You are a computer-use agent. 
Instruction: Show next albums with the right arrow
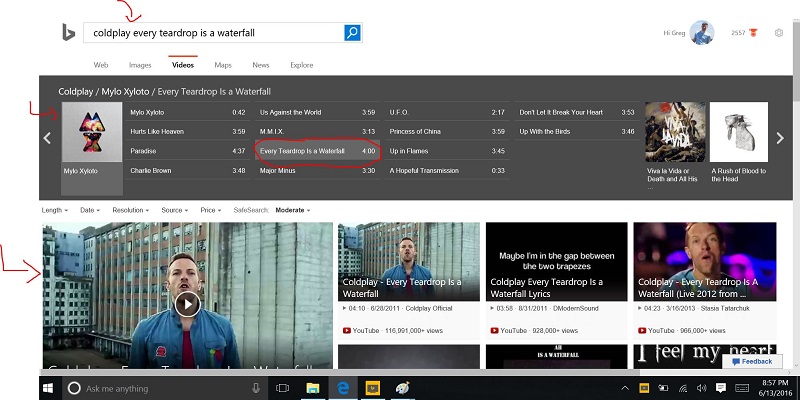click(780, 138)
